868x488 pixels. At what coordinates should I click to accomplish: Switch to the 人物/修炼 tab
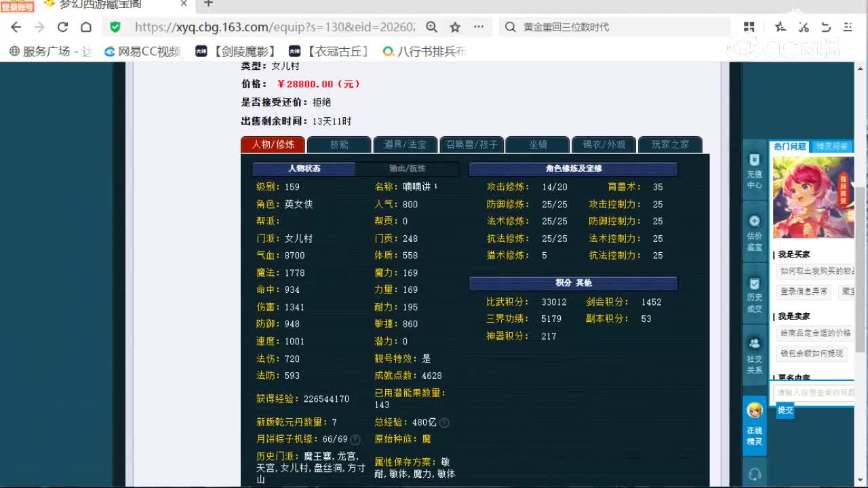tap(273, 144)
